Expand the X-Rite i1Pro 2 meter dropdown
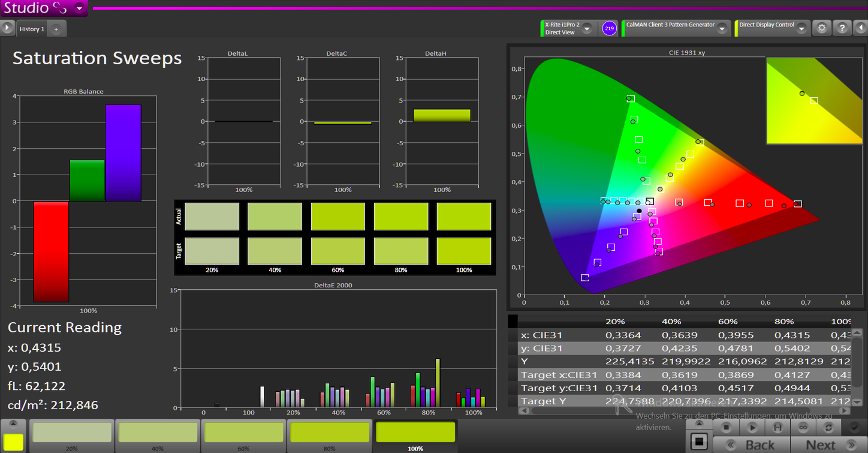Viewport: 868px width, 453px height. click(587, 28)
